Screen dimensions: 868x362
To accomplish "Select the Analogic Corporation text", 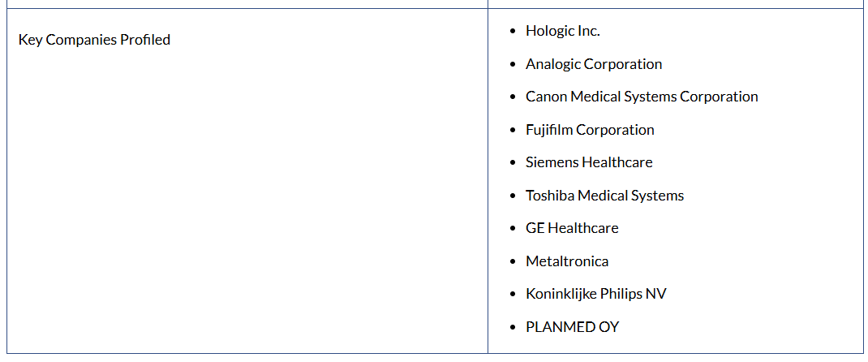I will (x=594, y=64).
